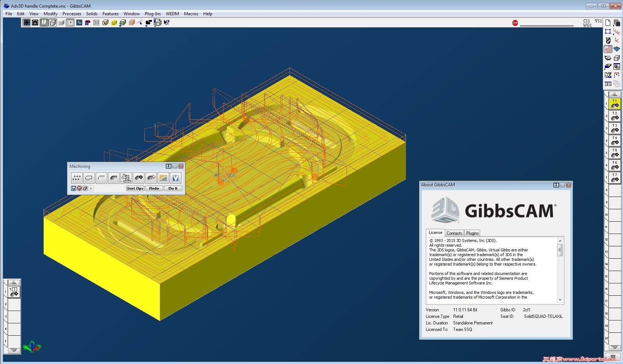623x364 pixels.
Task: Open the WEDM menu
Action: (x=172, y=14)
